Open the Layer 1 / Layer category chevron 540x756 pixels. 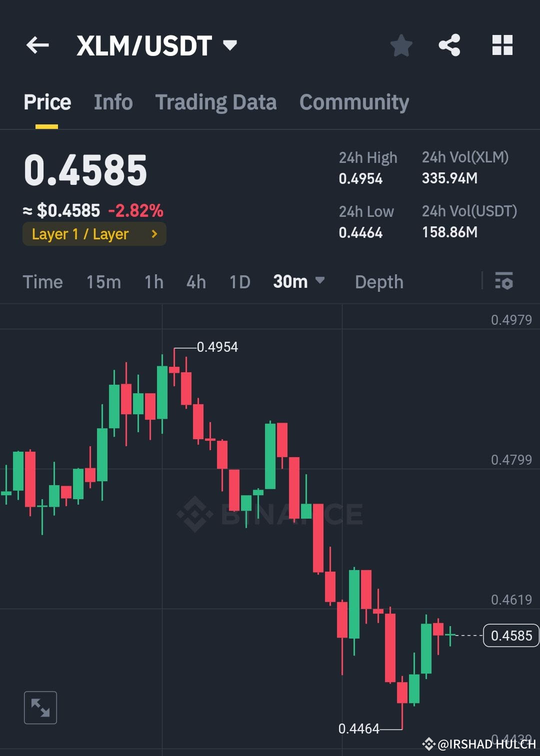point(153,234)
